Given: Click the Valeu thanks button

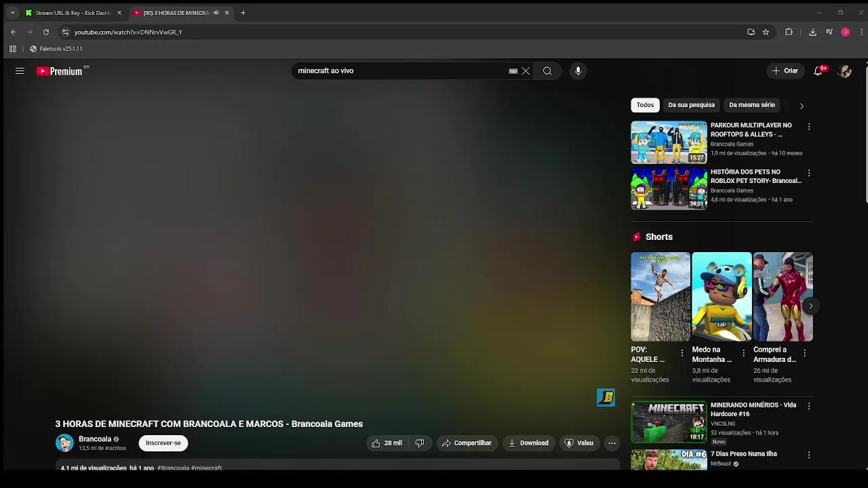Looking at the screenshot, I should [x=579, y=443].
